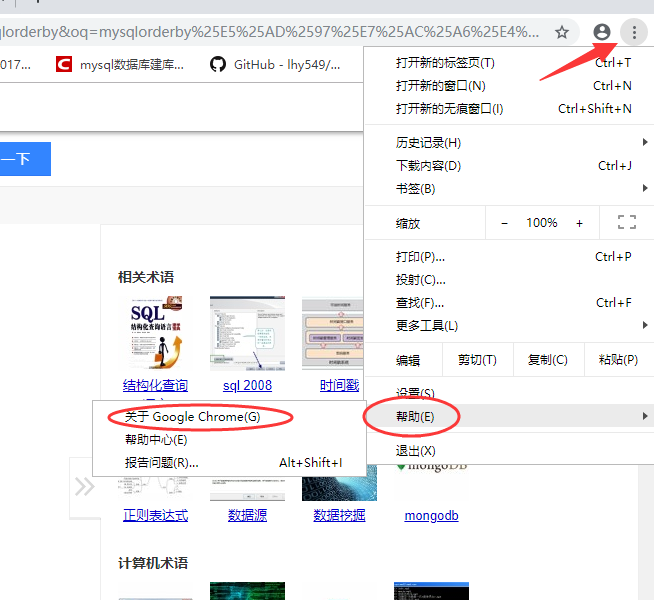Click the 相关术语 heading
This screenshot has height=600, width=654.
coord(146,277)
